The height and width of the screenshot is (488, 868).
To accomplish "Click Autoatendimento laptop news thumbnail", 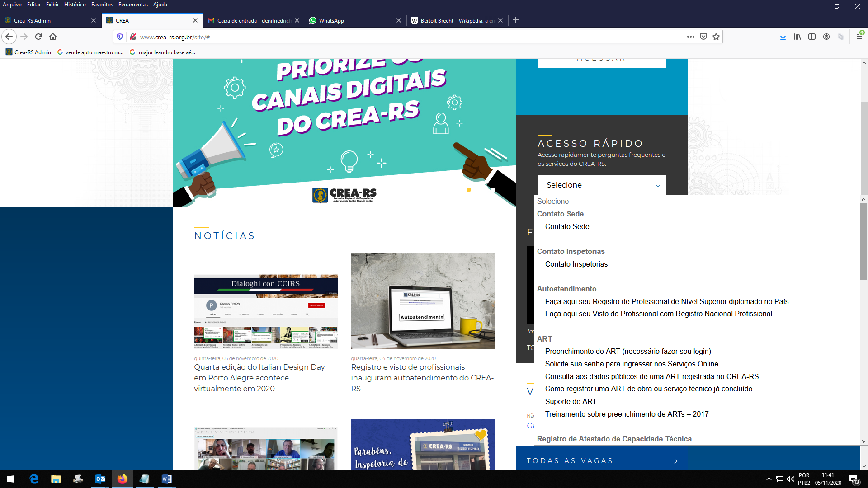I will [422, 301].
